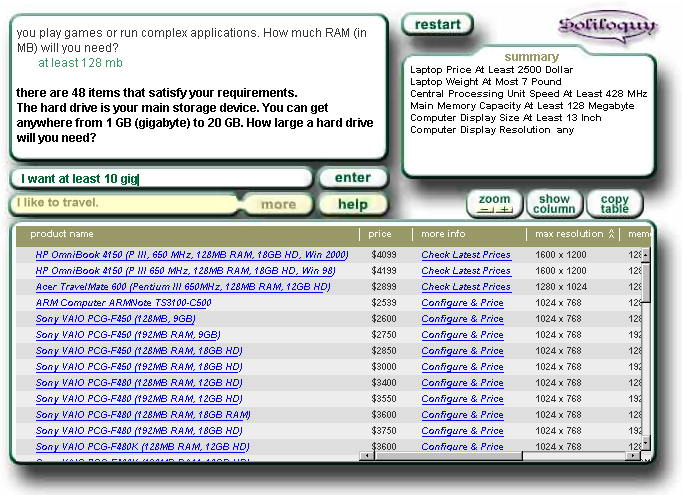Click summary line 'Main Memory Capacity At Least 128 Megabyte'
The height and width of the screenshot is (495, 682).
click(x=522, y=106)
